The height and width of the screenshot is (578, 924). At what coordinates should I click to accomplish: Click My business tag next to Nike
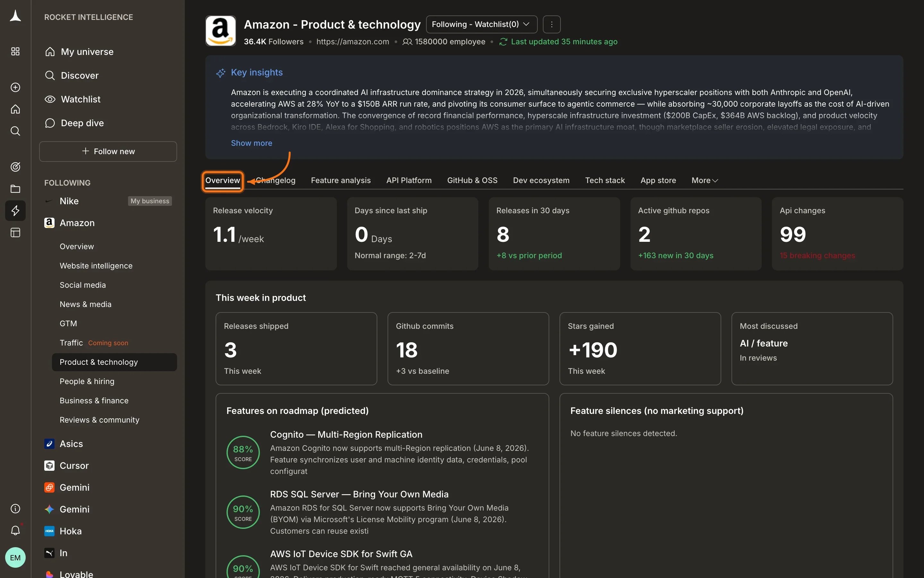point(150,201)
